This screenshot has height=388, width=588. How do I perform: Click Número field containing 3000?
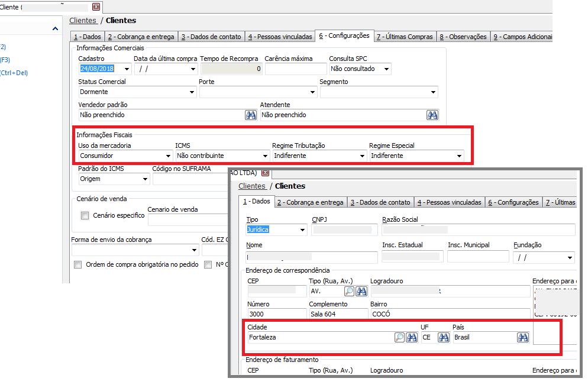point(277,314)
